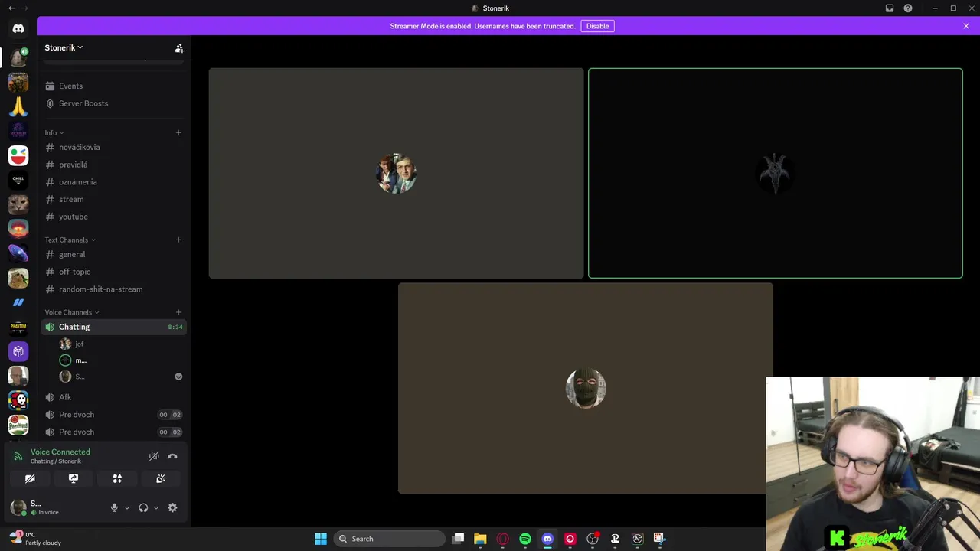This screenshot has width=980, height=551.
Task: Open the stream text channel
Action: 113,199
